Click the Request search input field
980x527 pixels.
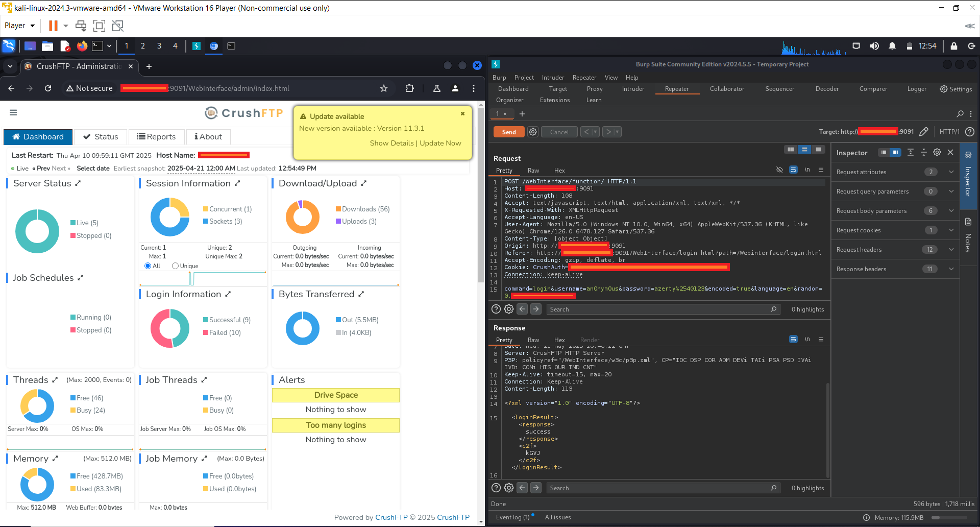[x=658, y=309]
